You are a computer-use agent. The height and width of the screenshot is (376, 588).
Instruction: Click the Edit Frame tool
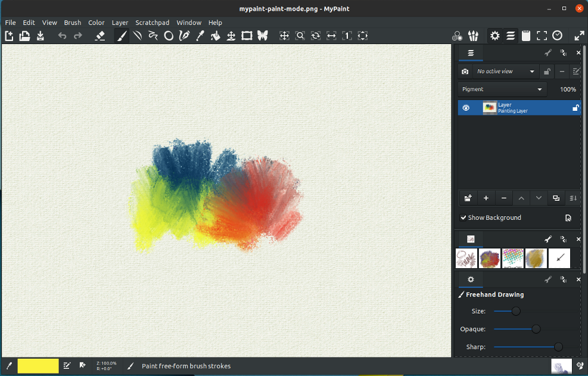pos(247,36)
